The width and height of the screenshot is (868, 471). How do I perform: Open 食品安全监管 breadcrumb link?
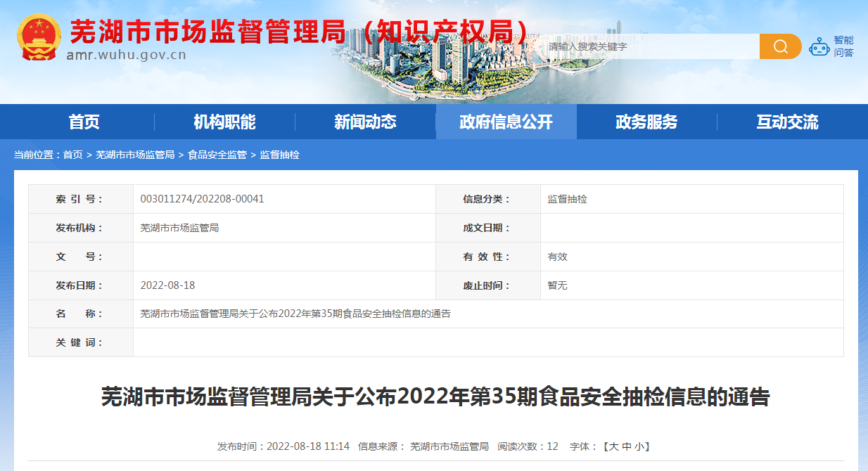tap(217, 155)
